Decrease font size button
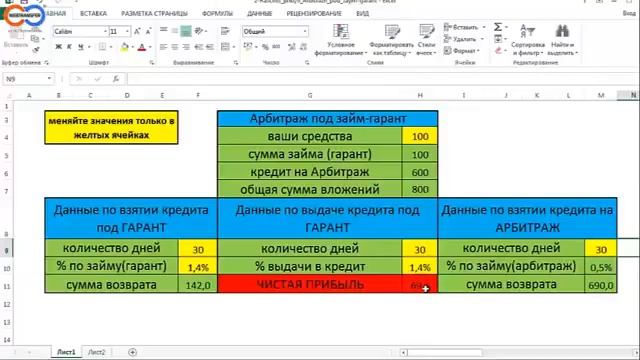Viewport: 640px width, 360px height. tap(148, 31)
